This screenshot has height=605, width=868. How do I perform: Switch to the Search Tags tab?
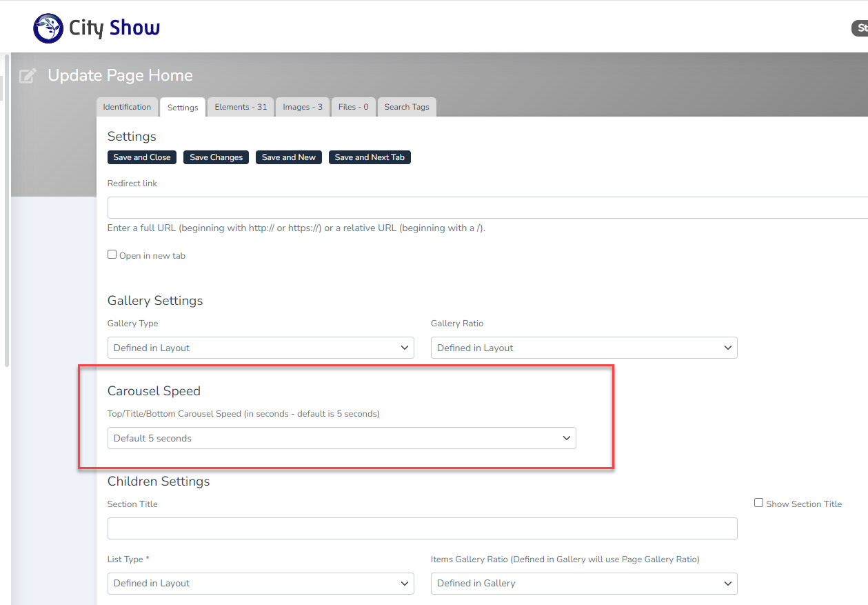pos(407,107)
